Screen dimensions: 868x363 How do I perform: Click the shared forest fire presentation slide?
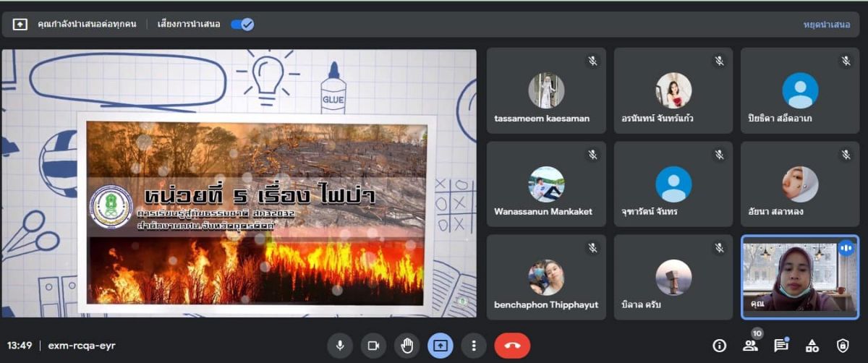point(256,213)
